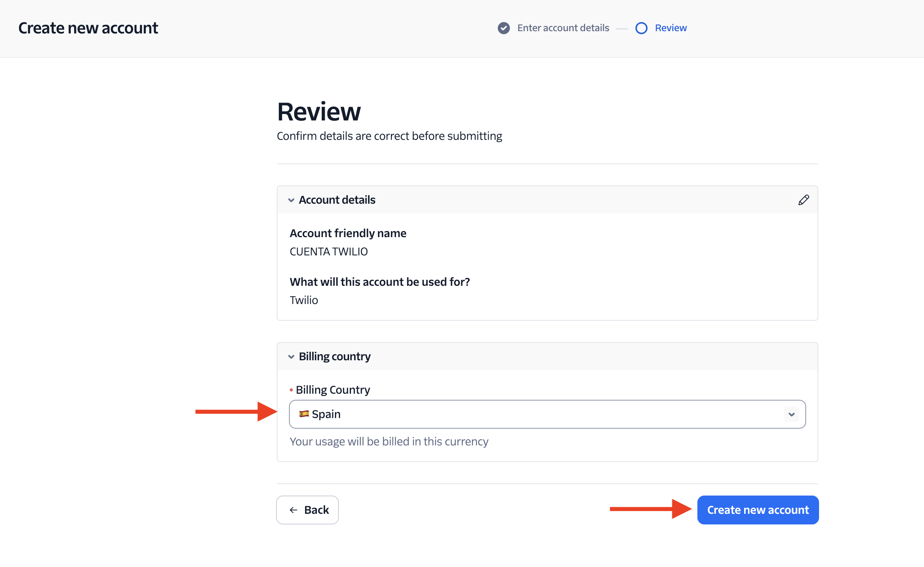The width and height of the screenshot is (924, 567).
Task: Click the pencil edit icon in Account details
Action: point(803,200)
